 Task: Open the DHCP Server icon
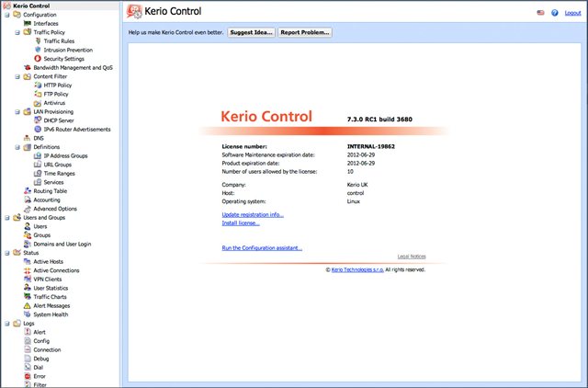pos(38,120)
